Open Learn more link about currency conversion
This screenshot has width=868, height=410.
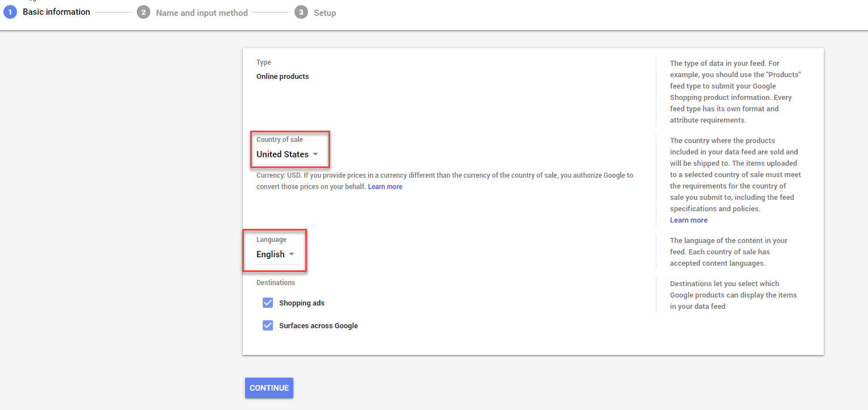coord(385,187)
